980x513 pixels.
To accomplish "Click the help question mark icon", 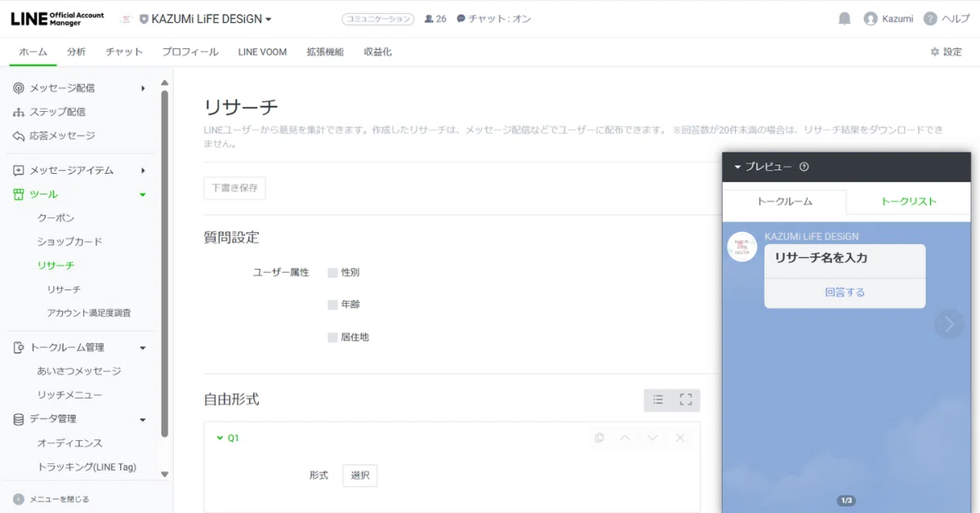I will (930, 19).
